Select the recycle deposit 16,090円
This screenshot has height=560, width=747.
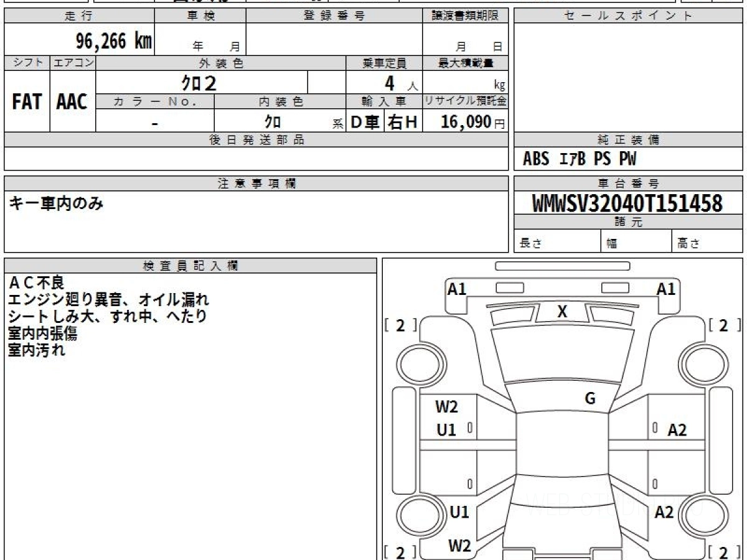(x=473, y=122)
